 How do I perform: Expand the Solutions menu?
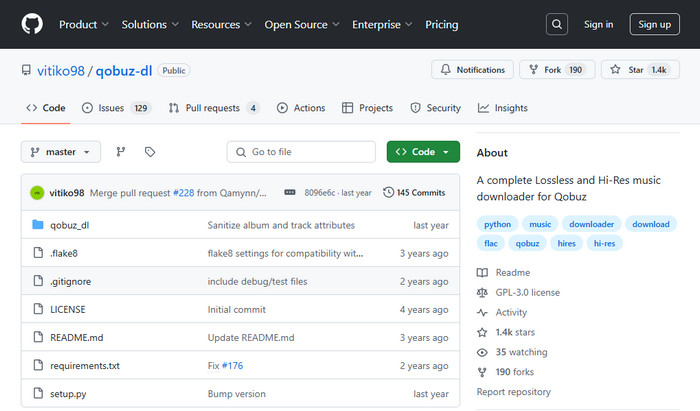(150, 25)
